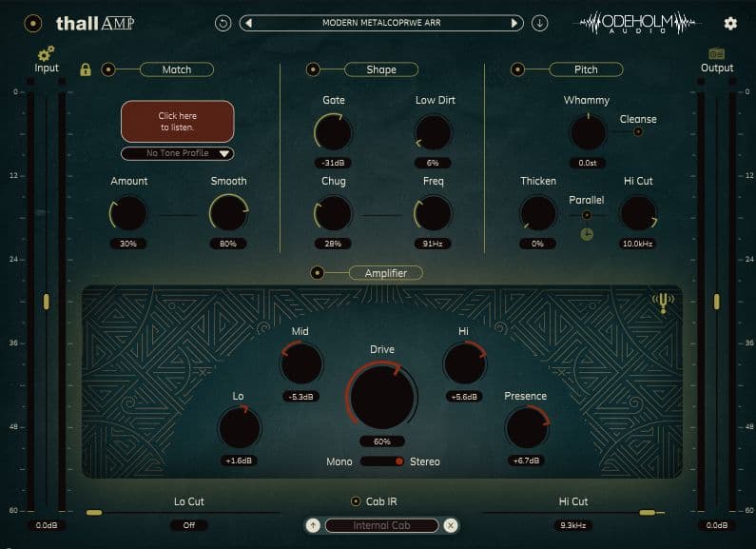Viewport: 756px width, 549px height.
Task: Open settings gear at top right
Action: (x=730, y=23)
